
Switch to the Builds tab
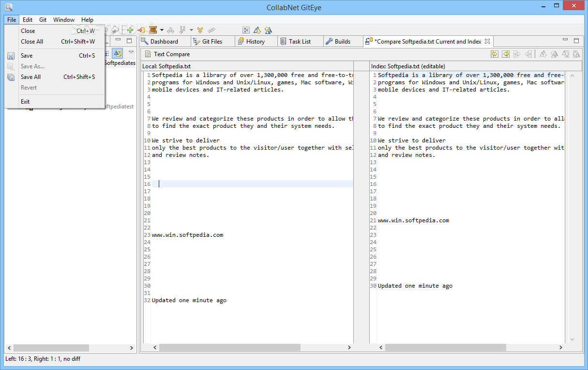pyautogui.click(x=342, y=42)
